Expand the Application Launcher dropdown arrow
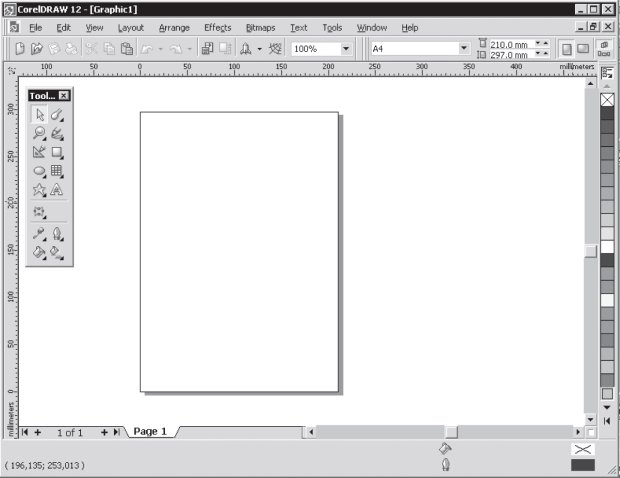Screen dimensions: 620x478 pos(259,49)
